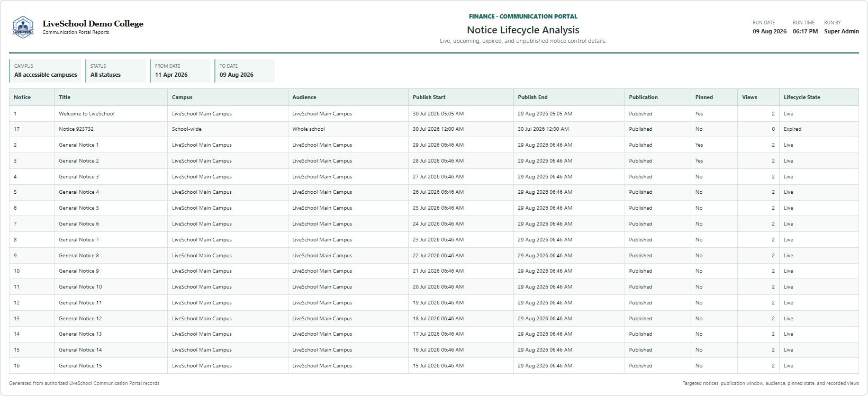The width and height of the screenshot is (868, 396).
Task: Select the 'General Notice 1' title
Action: (79, 145)
